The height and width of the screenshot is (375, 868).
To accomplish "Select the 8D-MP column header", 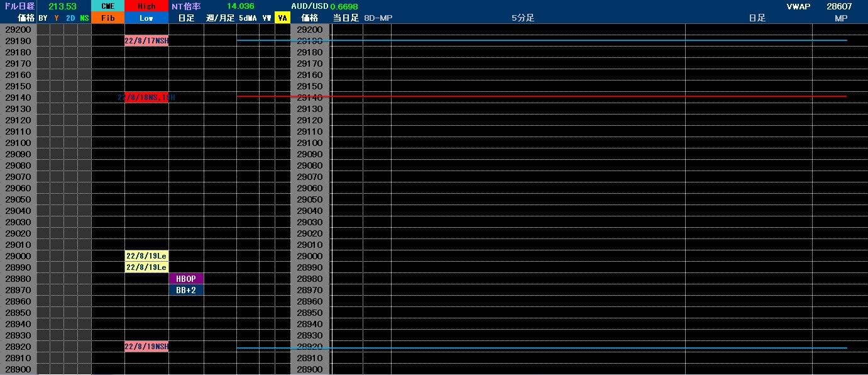I will coord(378,18).
